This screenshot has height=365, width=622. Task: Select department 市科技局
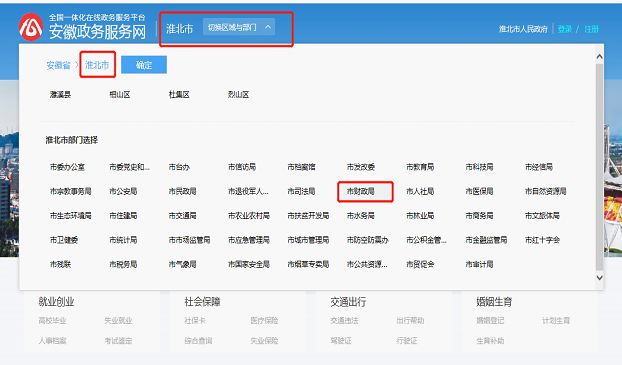pyautogui.click(x=479, y=167)
